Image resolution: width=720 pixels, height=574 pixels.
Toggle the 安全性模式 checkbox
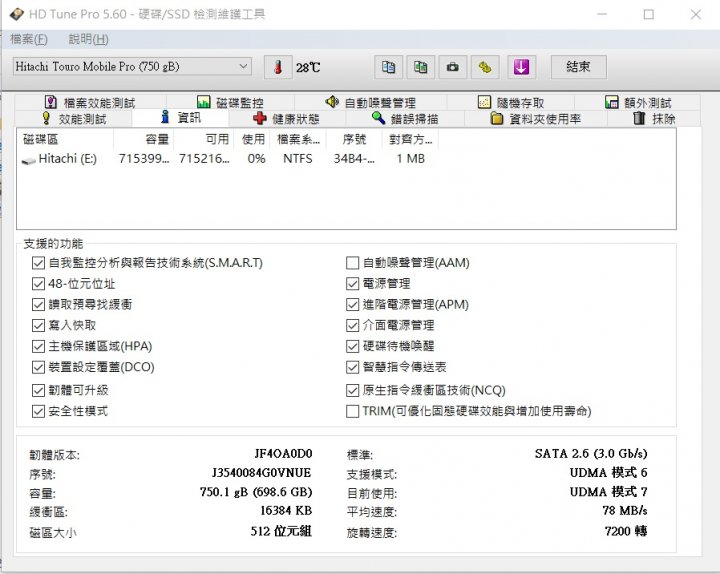click(38, 411)
